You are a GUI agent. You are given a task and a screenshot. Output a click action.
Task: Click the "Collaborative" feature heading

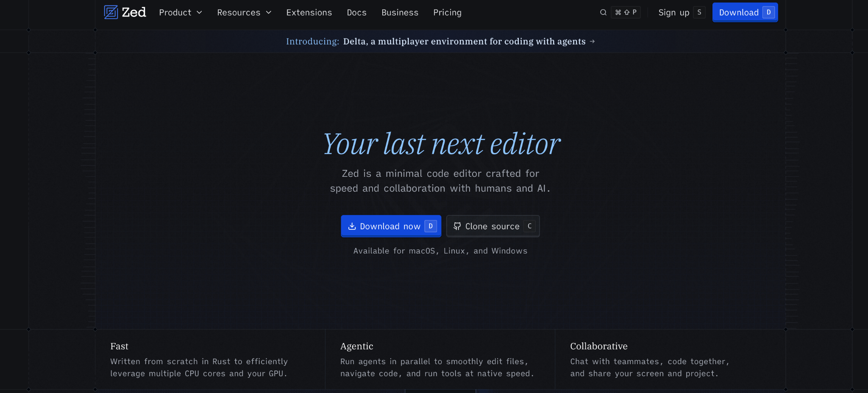point(599,346)
